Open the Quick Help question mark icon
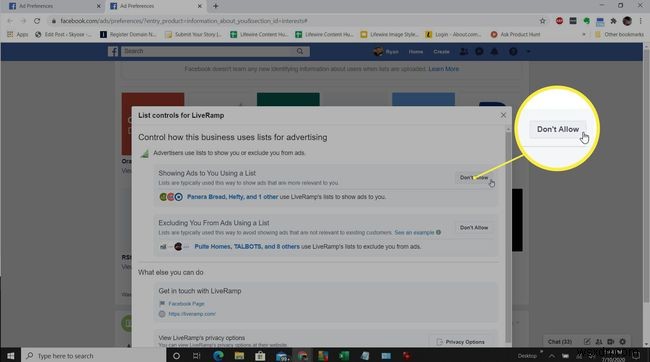 click(513, 52)
